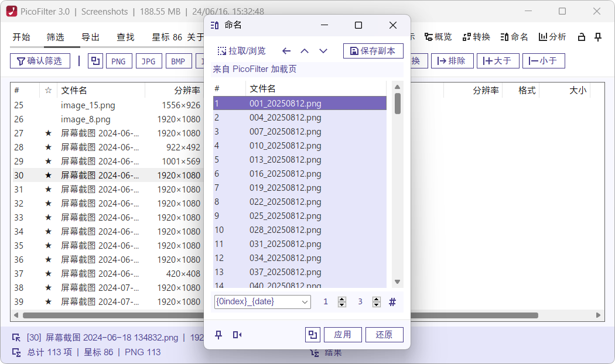Screen dimensions: 615x364
Task: Select row 001_20250812.png
Action: coord(300,104)
